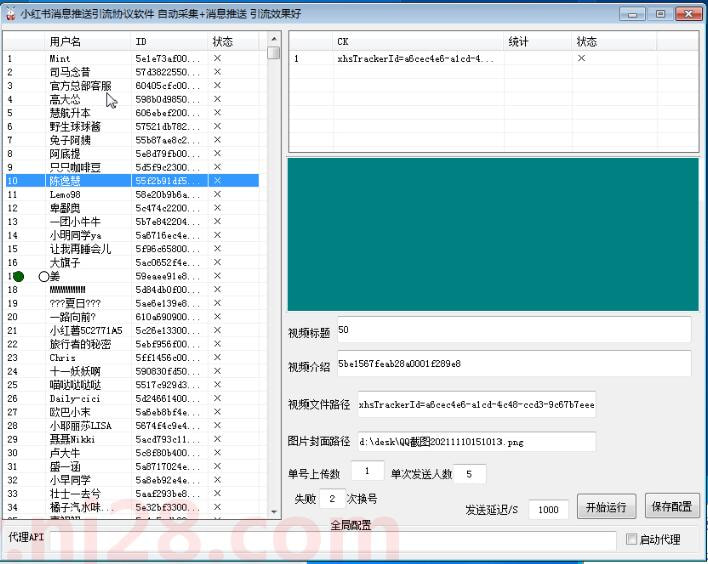Select user row 欧巴小末
Screen dimensions: 708x564
click(x=132, y=412)
